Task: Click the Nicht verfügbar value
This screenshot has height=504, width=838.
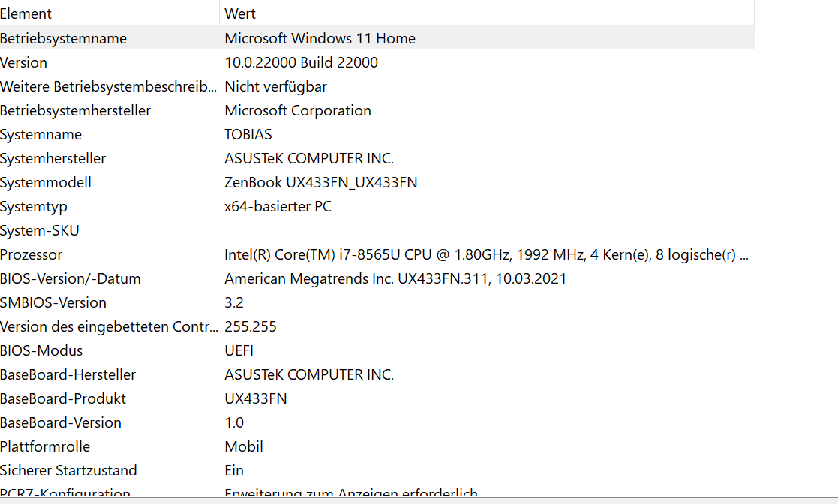Action: (x=276, y=86)
